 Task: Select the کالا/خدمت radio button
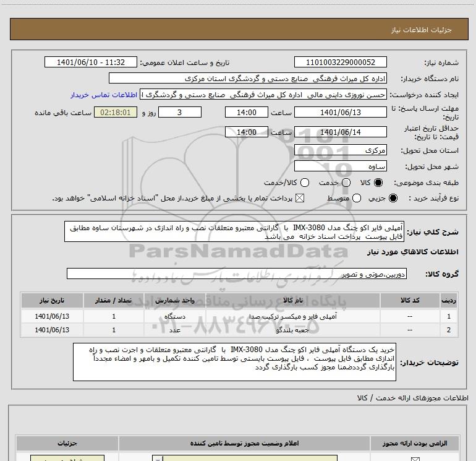(305, 183)
